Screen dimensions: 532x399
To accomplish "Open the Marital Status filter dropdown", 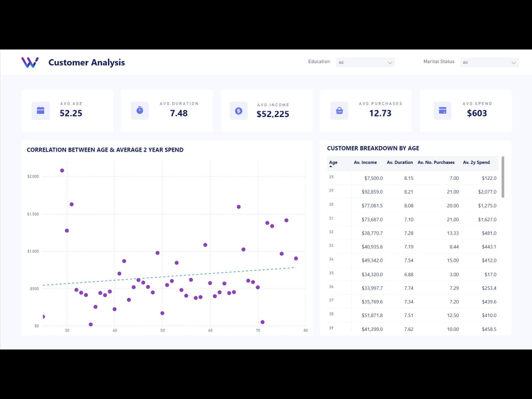I will 489,62.
